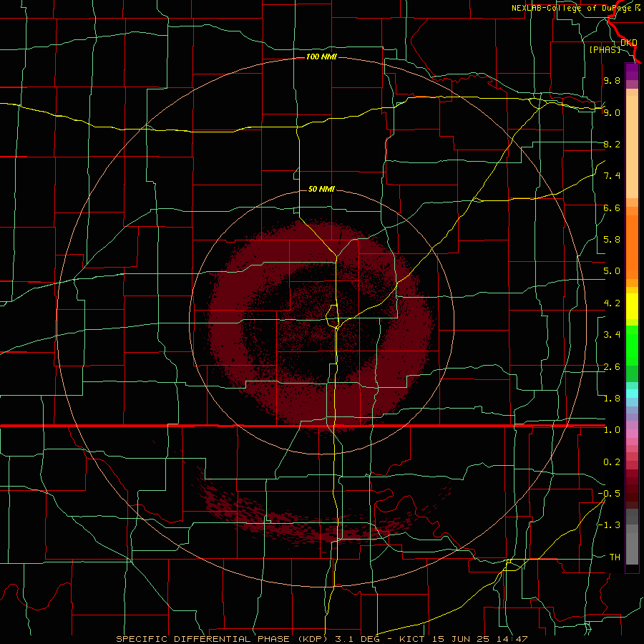
Task: Click the KICT 15 JUN 25 14:47 timestamp
Action: pos(463,639)
